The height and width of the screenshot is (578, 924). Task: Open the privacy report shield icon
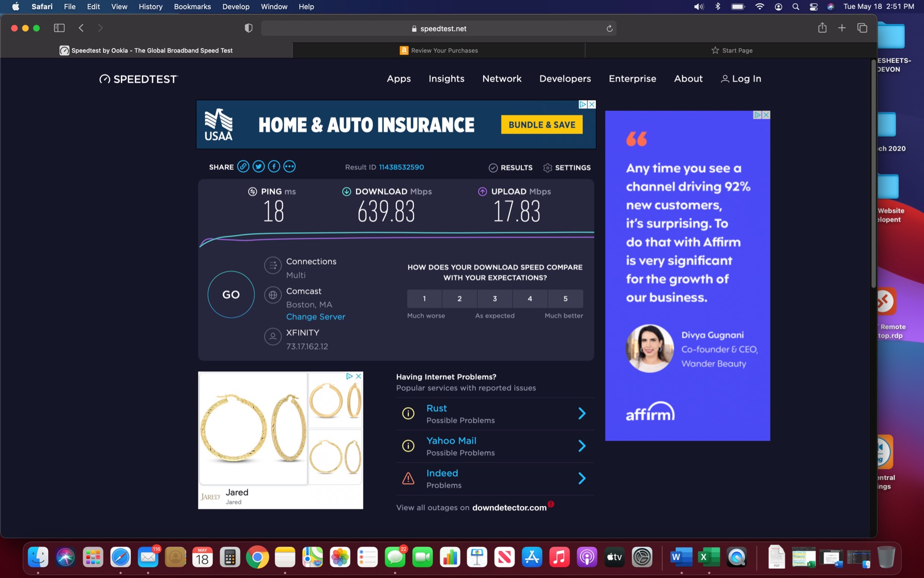point(249,28)
